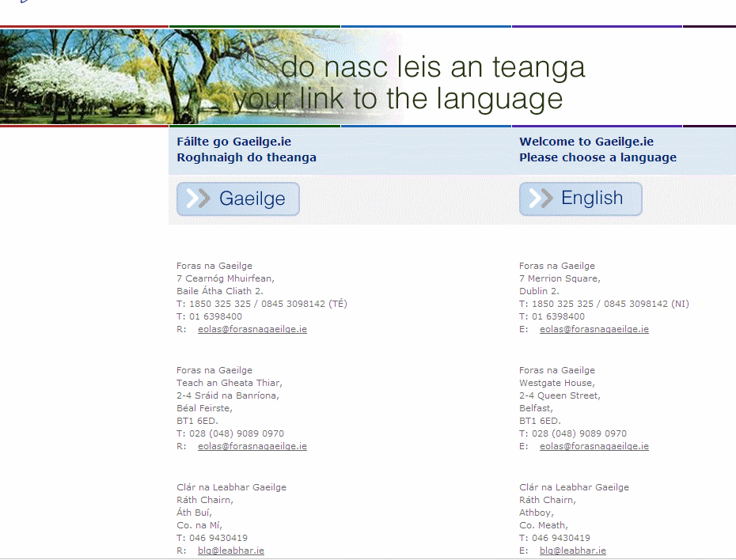Click the "Roghnaigh do theanga" text
The height and width of the screenshot is (560, 736).
point(246,157)
